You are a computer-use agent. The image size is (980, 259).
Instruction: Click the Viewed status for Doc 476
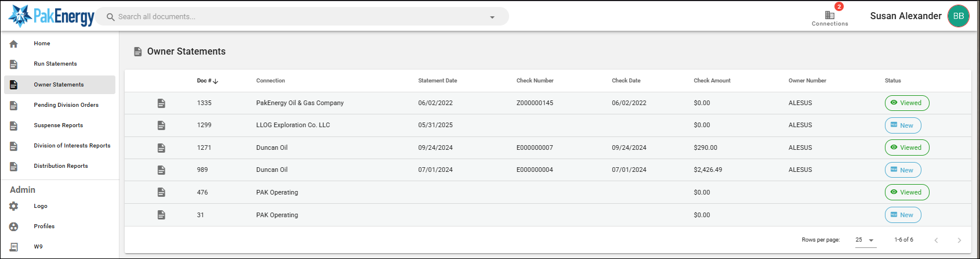(907, 192)
